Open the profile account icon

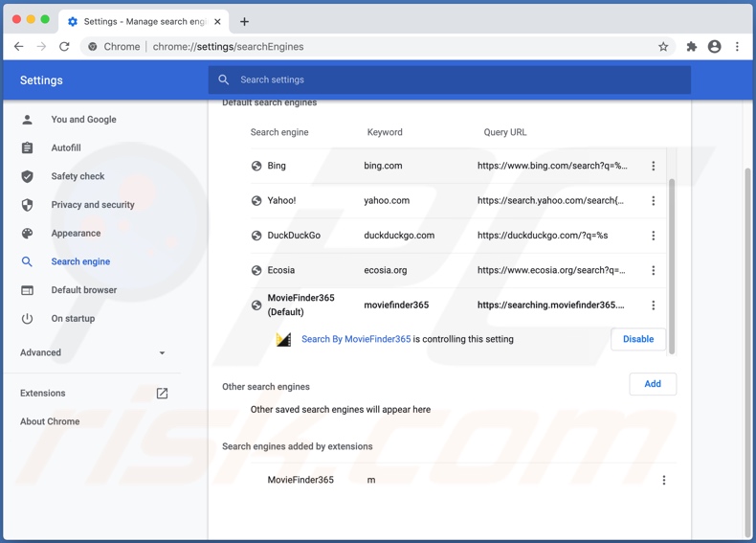click(x=715, y=46)
